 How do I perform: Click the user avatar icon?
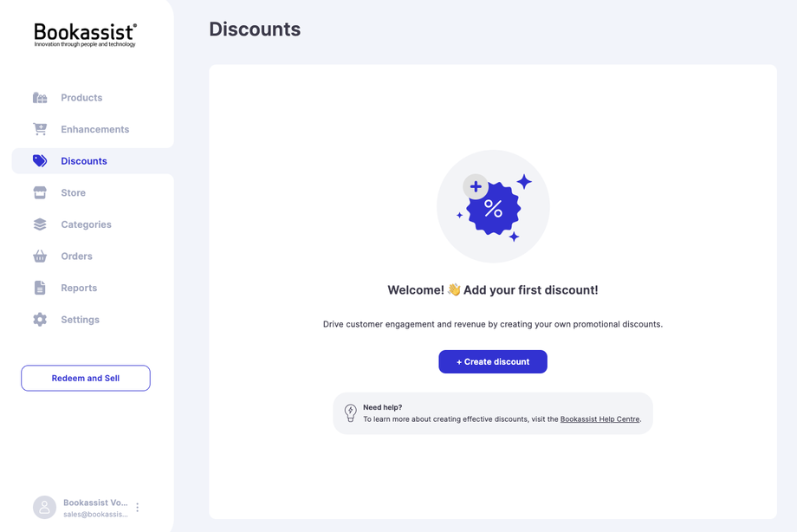click(44, 508)
